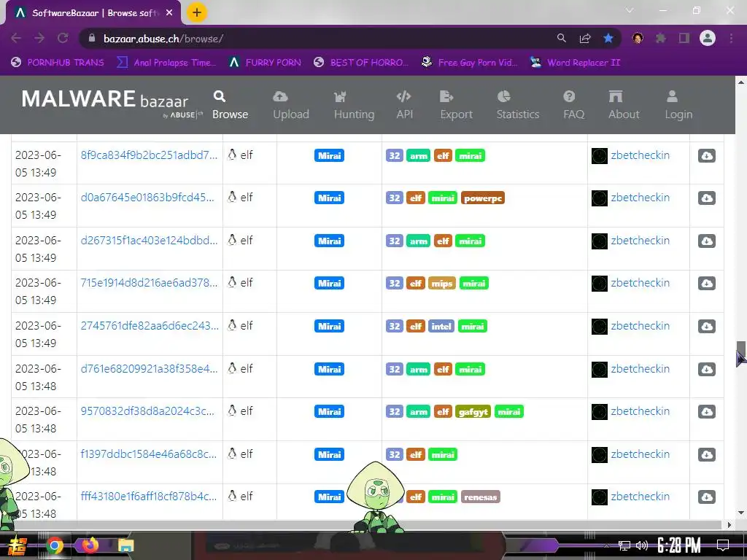Open sample hash 715e1914d8d216ae6ad378
The width and height of the screenshot is (747, 560).
pyautogui.click(x=149, y=283)
